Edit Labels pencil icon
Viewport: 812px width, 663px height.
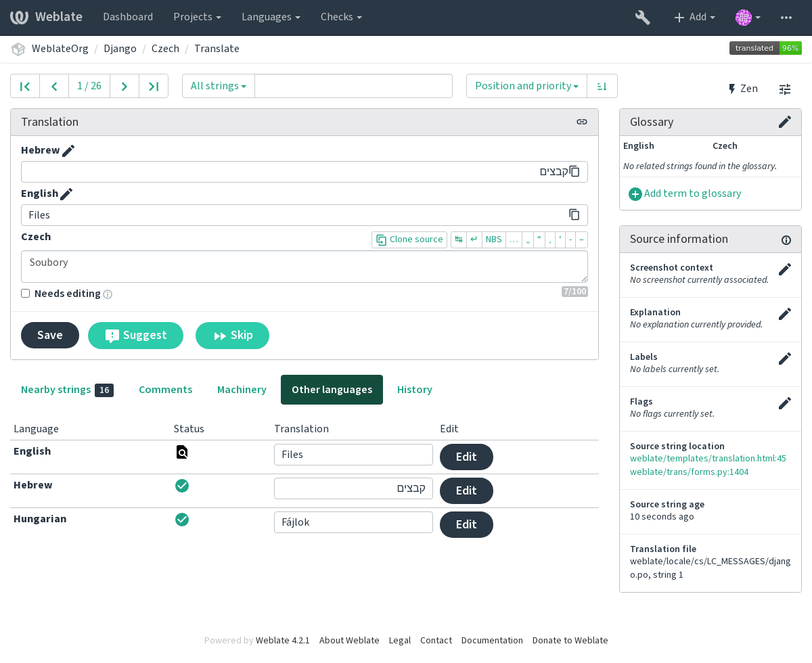785,359
